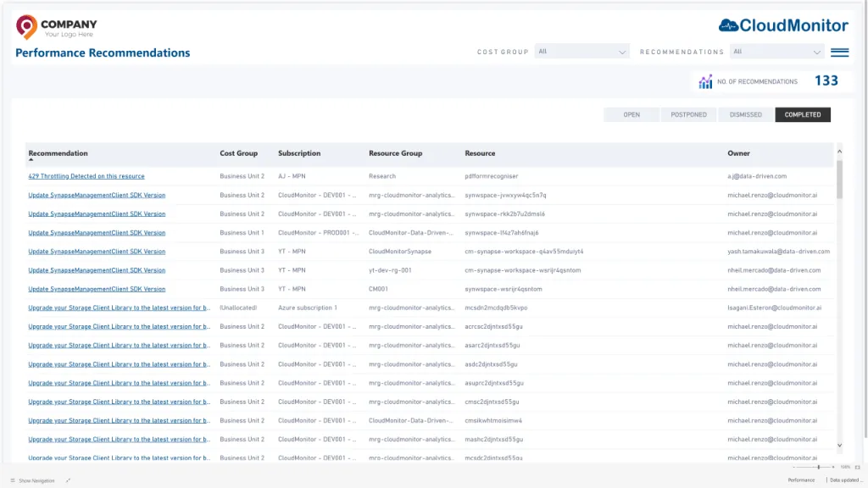The width and height of the screenshot is (868, 488).
Task: Click the fit-to-page icon beside zoom percentage
Action: click(x=858, y=467)
